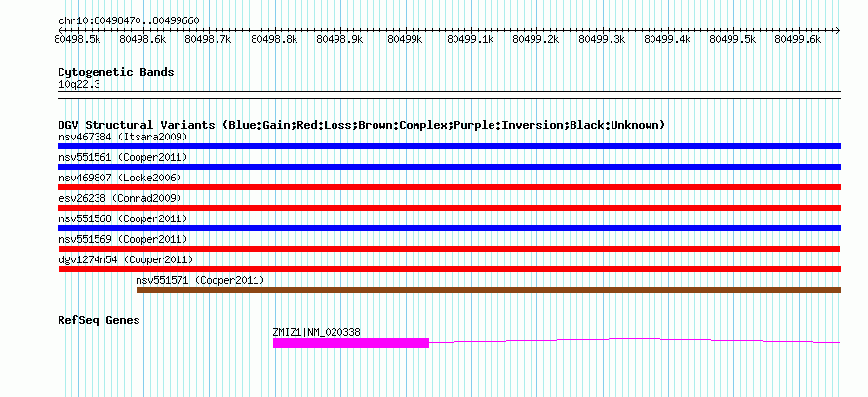Open variant nsv551571 (Cooper2011) label
The height and width of the screenshot is (397, 868).
point(200,280)
